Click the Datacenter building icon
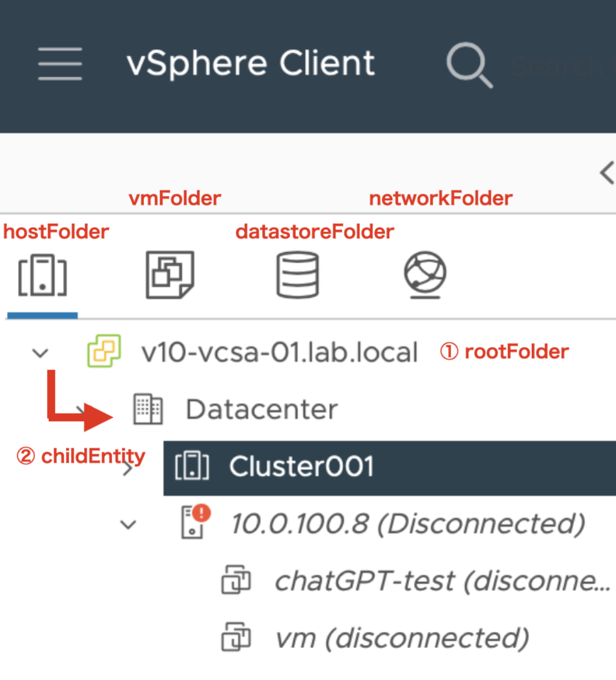 coord(147,409)
